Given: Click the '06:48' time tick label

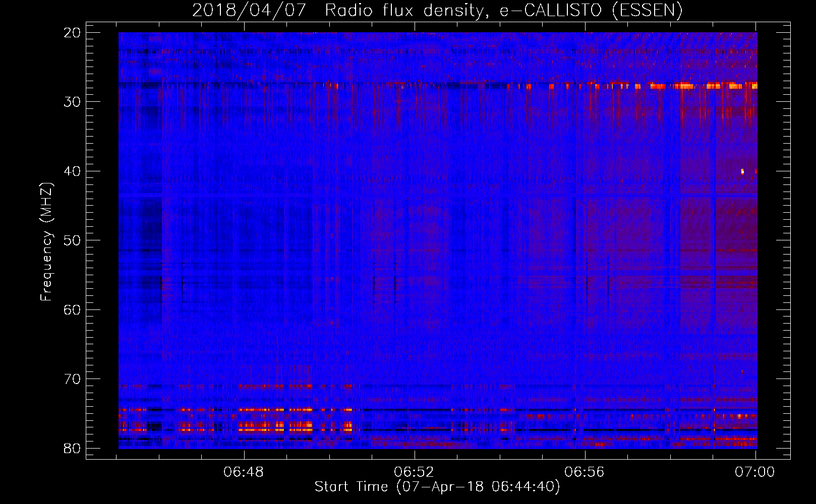Looking at the screenshot, I should [x=244, y=472].
